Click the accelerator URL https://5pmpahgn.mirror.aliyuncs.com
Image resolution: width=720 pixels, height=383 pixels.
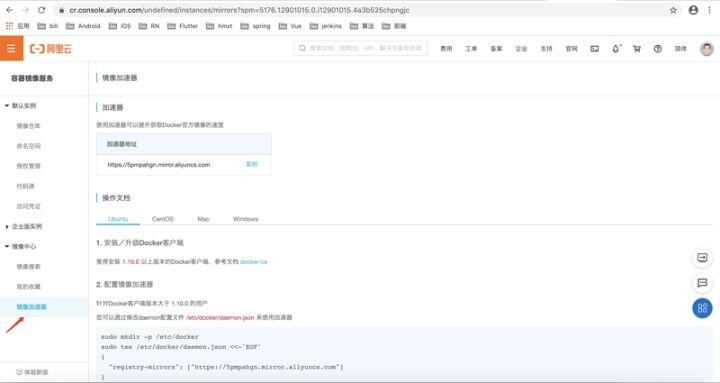[x=159, y=165]
